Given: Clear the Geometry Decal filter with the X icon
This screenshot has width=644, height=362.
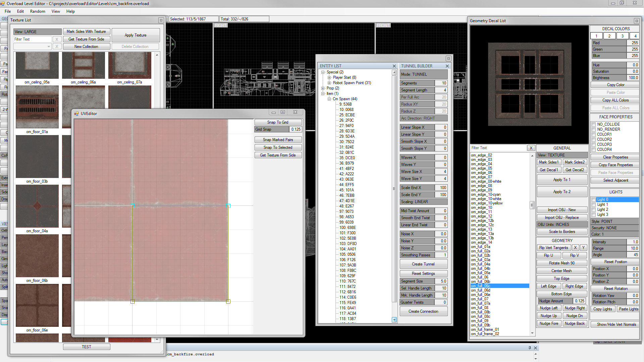Looking at the screenshot, I should [531, 148].
